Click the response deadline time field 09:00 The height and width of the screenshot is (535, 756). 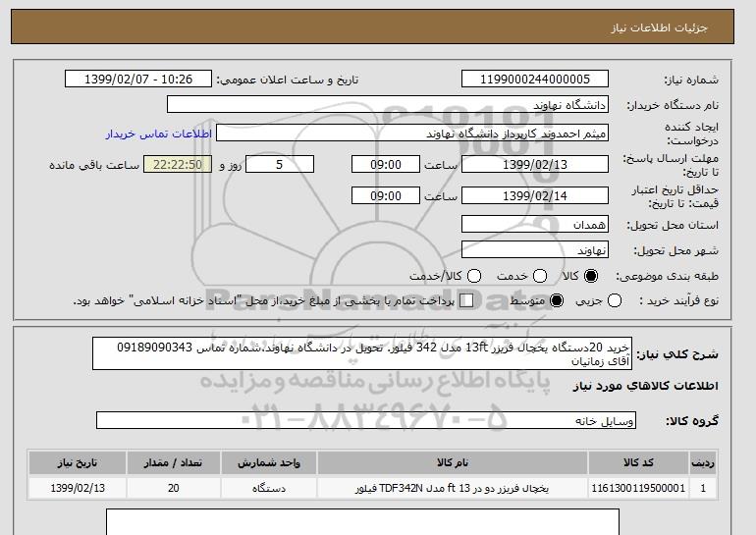[386, 164]
